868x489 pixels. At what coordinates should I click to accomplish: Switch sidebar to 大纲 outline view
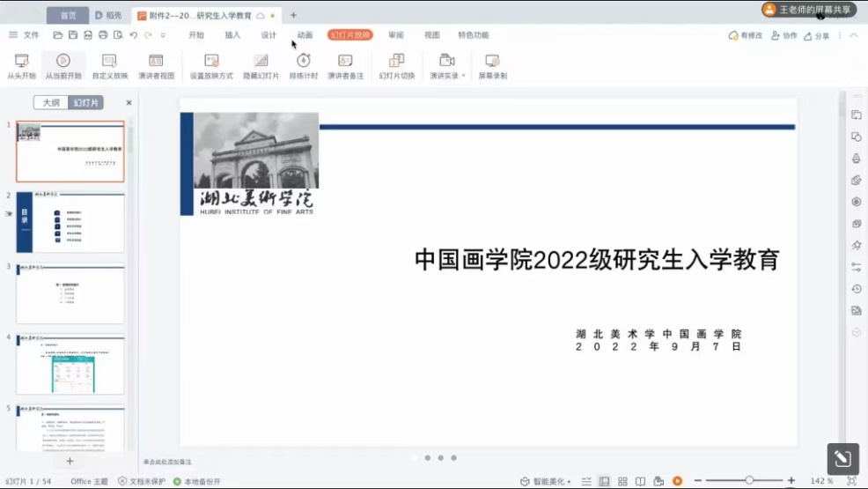click(51, 103)
